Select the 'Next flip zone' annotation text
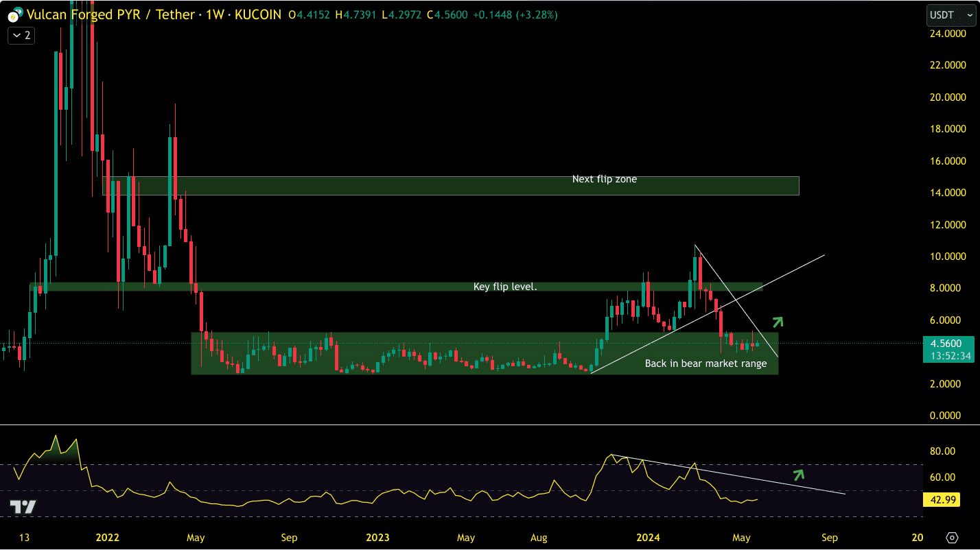The image size is (980, 550). click(x=605, y=179)
